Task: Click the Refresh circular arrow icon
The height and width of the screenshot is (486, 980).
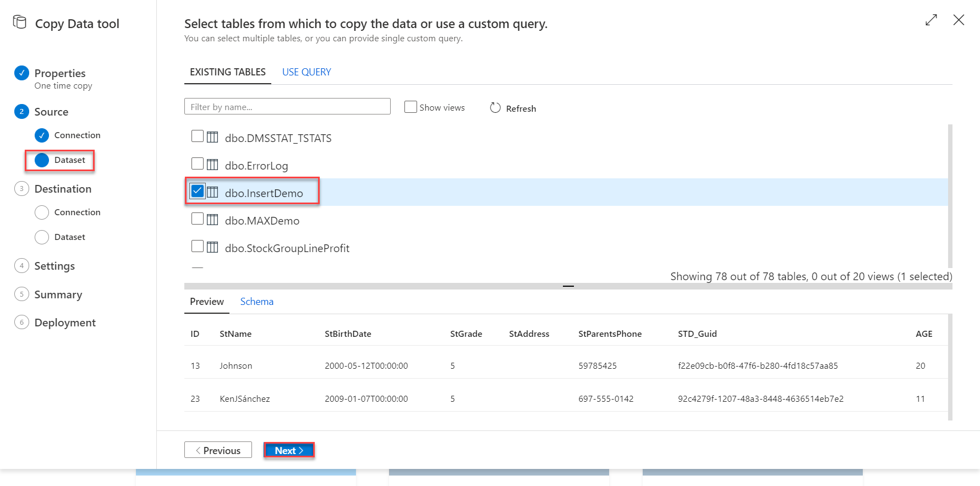Action: 495,108
